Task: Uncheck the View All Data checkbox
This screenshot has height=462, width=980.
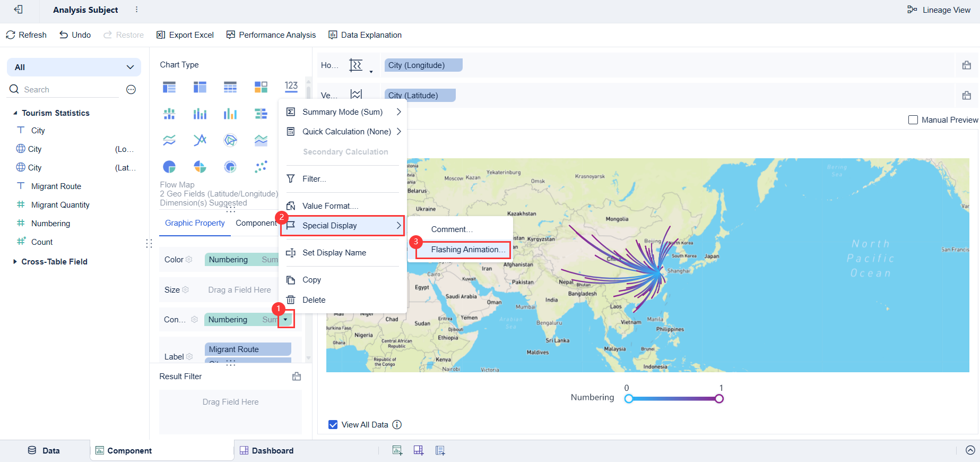Action: pyautogui.click(x=333, y=425)
